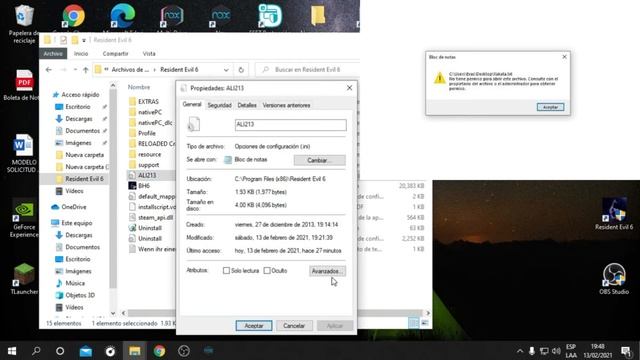Open the notification center icon
The height and width of the screenshot is (360, 640).
[x=626, y=351]
